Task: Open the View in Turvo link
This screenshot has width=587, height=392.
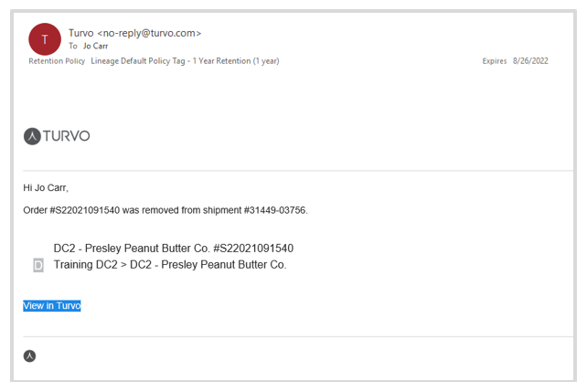Action: pos(52,305)
